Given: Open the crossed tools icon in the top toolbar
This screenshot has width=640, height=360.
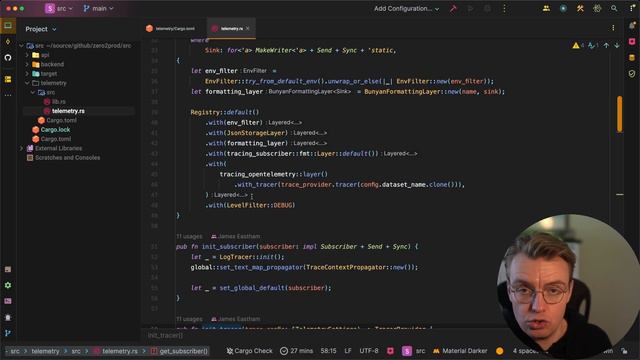Looking at the screenshot, I should pyautogui.click(x=580, y=8).
